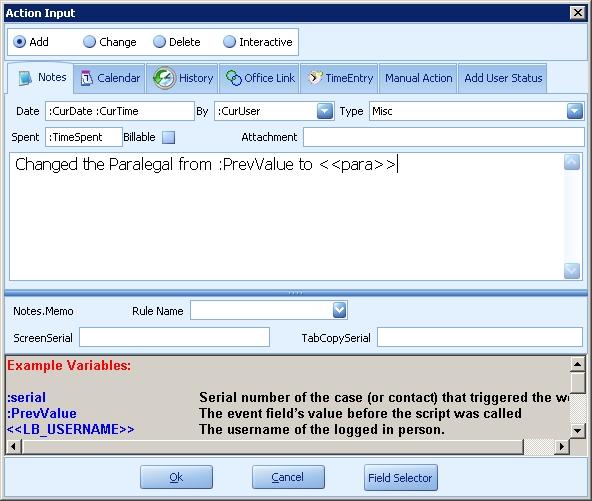Click the Ok button
This screenshot has height=501, width=592.
pyautogui.click(x=176, y=477)
